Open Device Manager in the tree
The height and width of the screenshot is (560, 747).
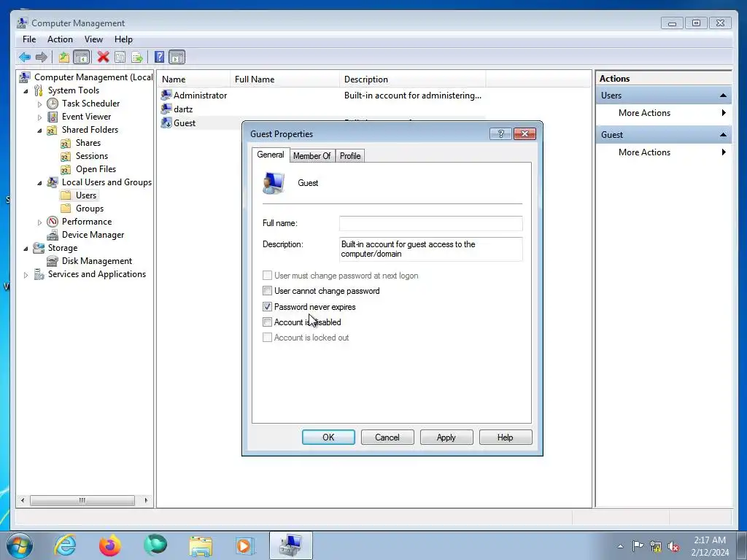pos(93,235)
